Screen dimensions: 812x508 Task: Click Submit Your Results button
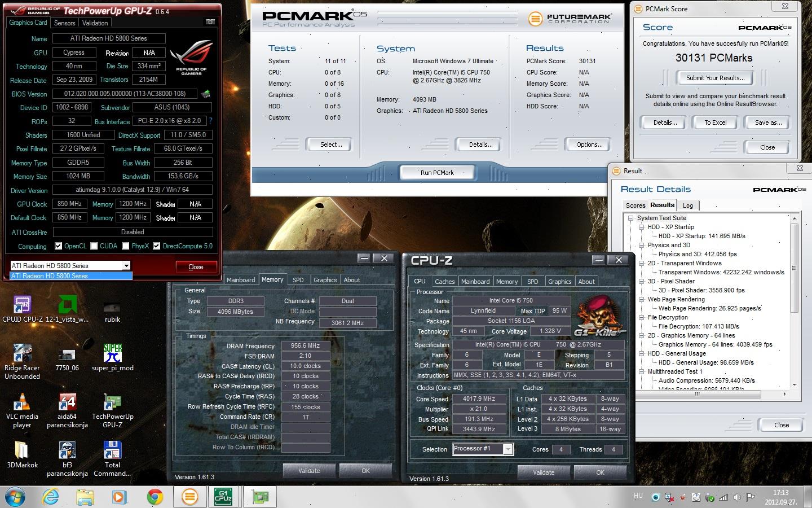[715, 78]
